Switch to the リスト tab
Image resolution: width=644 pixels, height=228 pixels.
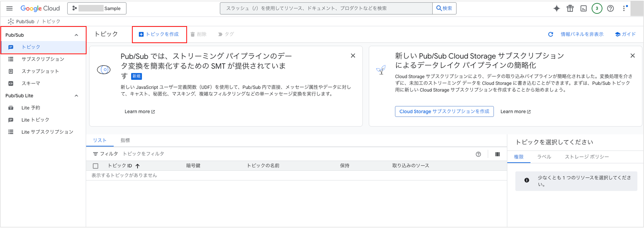[100, 140]
